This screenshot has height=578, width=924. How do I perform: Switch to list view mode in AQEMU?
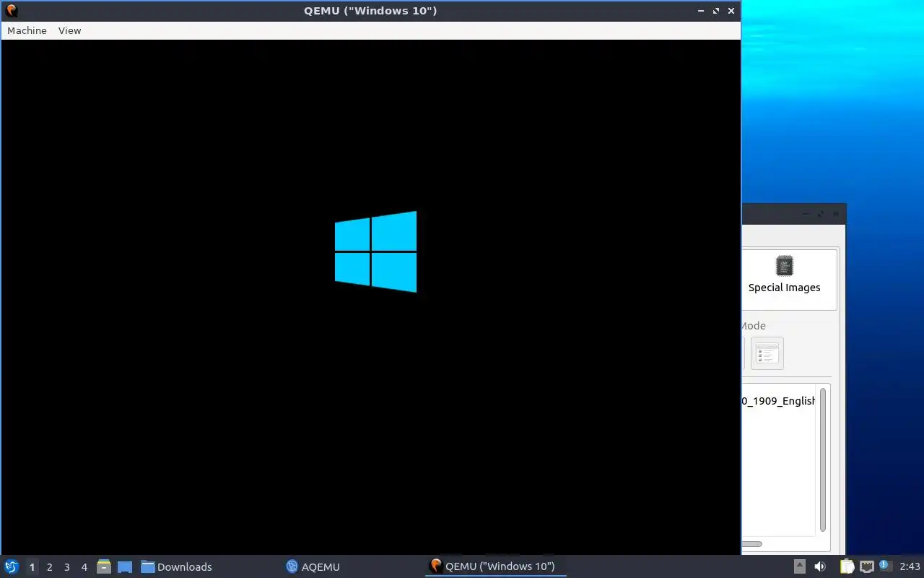767,353
